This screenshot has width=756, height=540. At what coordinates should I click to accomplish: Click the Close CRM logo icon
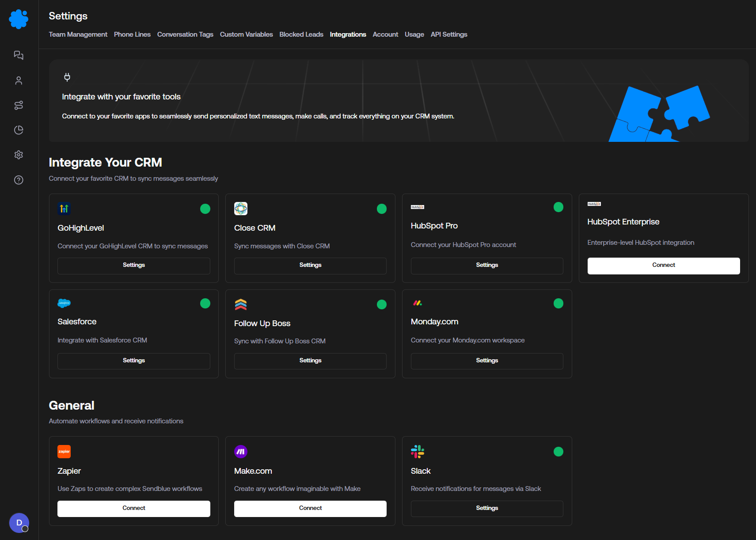(241, 209)
